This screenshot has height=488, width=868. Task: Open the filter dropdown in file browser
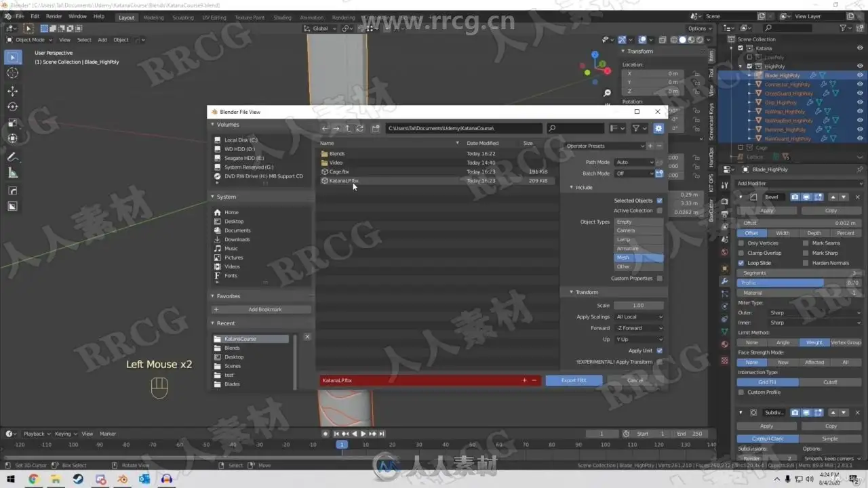click(638, 128)
